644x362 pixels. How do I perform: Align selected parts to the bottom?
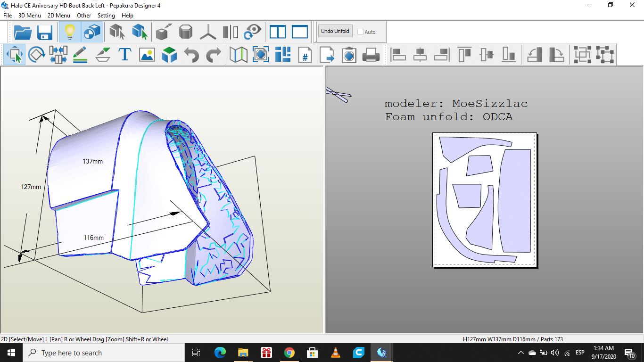(x=509, y=55)
